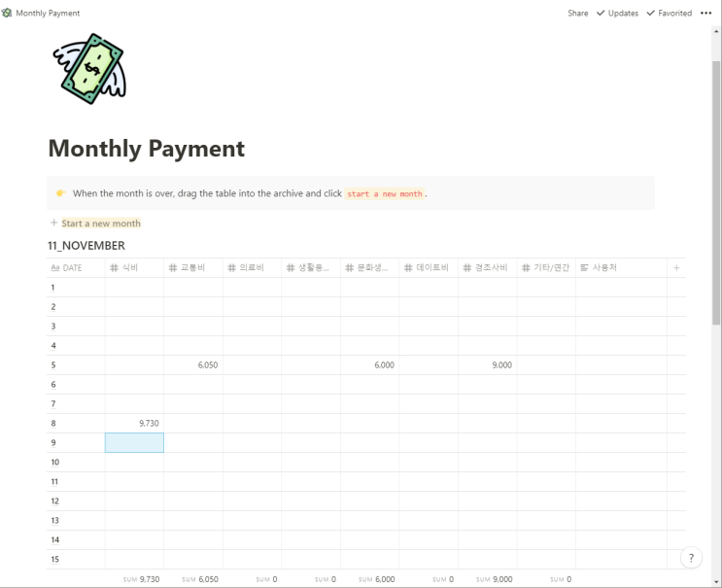This screenshot has width=722, height=588.
Task: Open the 교통비 column header menu
Action: click(x=193, y=267)
